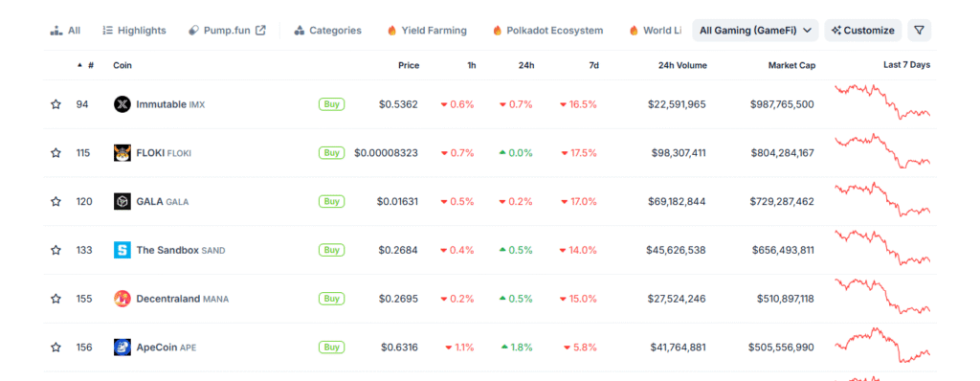
Task: Click the ApeCoin logo icon
Action: (122, 347)
